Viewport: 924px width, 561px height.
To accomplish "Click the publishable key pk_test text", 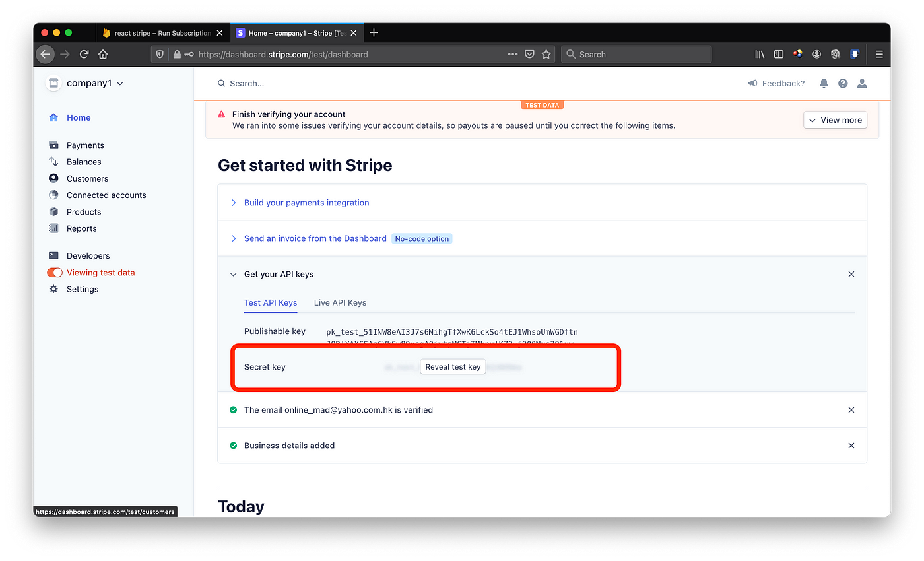I will [452, 337].
